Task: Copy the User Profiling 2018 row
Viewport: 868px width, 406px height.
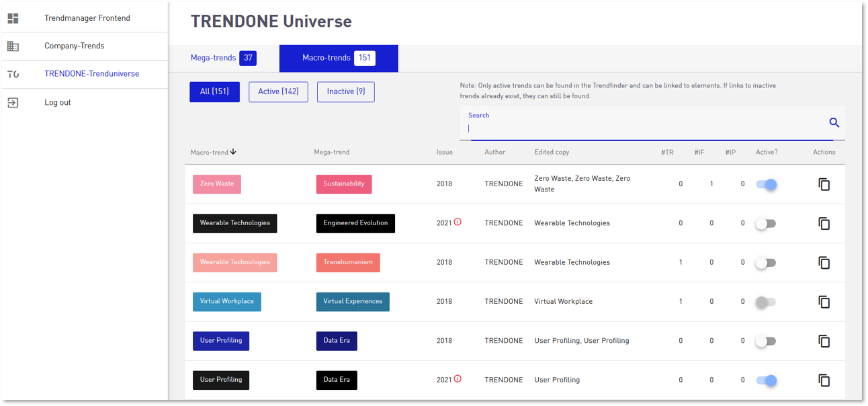Action: click(x=824, y=341)
